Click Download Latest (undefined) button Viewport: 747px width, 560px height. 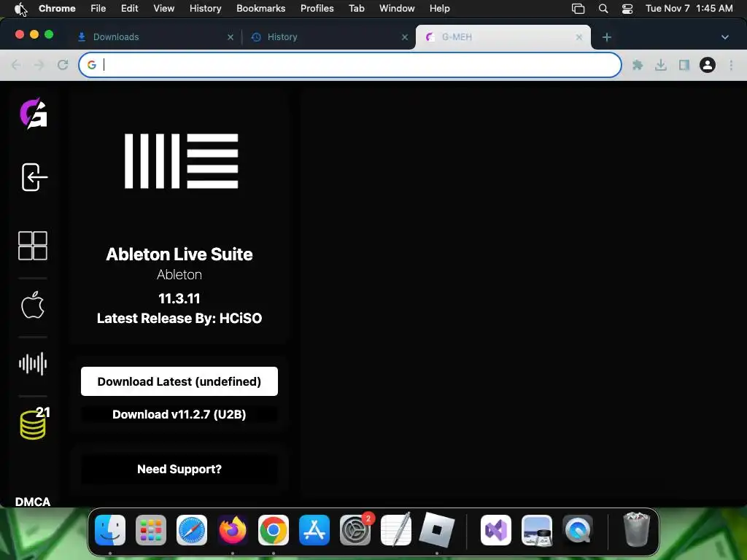(179, 381)
